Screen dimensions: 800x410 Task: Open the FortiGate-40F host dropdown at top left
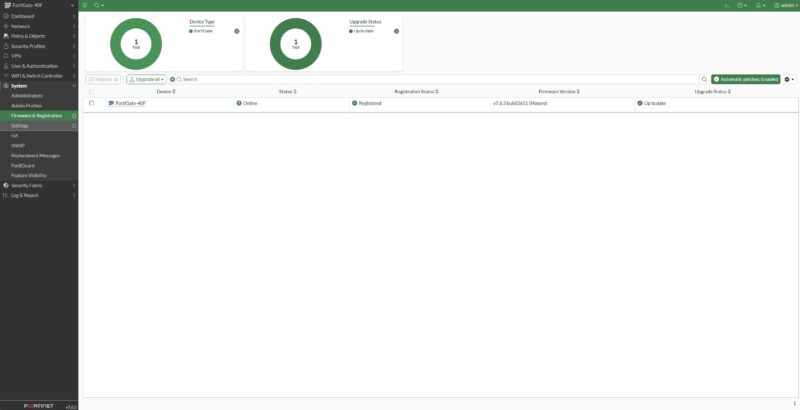pos(39,5)
